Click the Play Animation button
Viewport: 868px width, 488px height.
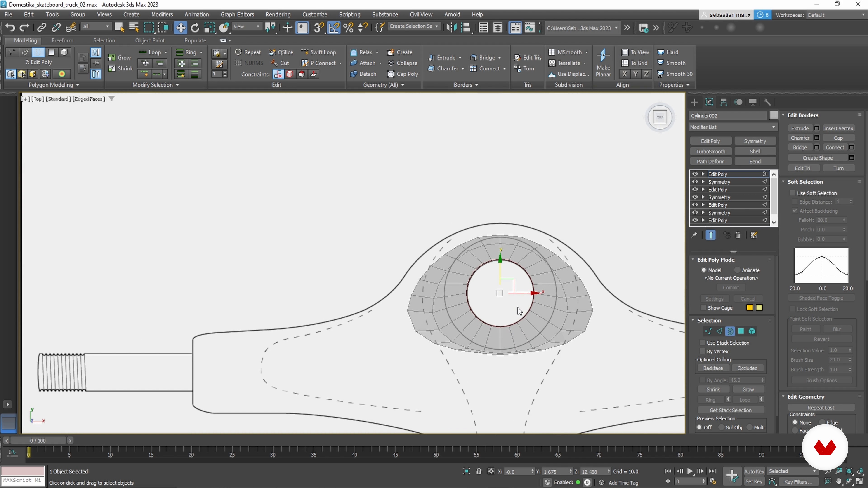690,472
